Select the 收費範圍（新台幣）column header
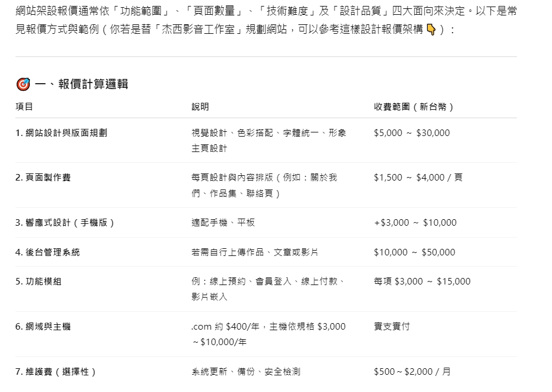 click(414, 107)
